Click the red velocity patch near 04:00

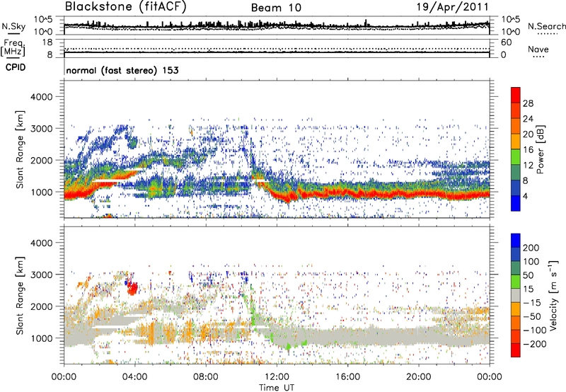(x=132, y=288)
